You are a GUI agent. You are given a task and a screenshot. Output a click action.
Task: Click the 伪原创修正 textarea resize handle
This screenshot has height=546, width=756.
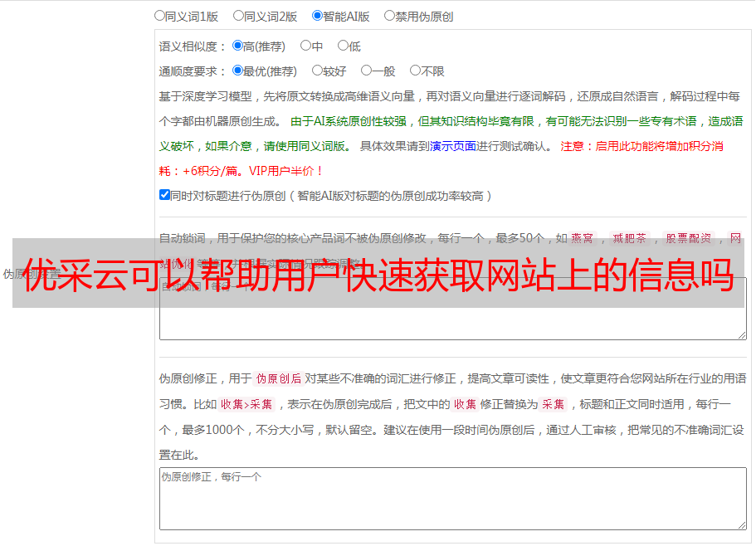(742, 525)
